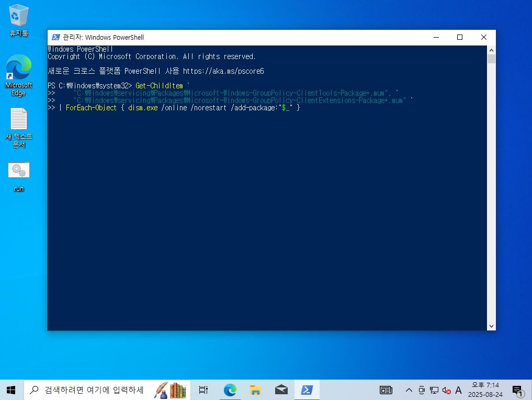Click the muted volume tray icon
532x400 pixels.
click(446, 390)
